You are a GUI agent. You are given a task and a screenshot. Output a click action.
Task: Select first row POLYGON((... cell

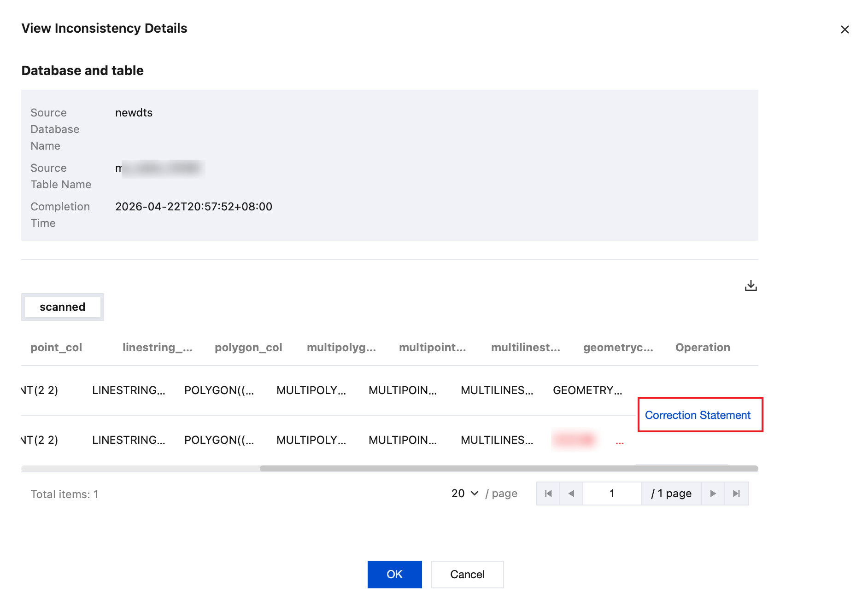coord(219,390)
